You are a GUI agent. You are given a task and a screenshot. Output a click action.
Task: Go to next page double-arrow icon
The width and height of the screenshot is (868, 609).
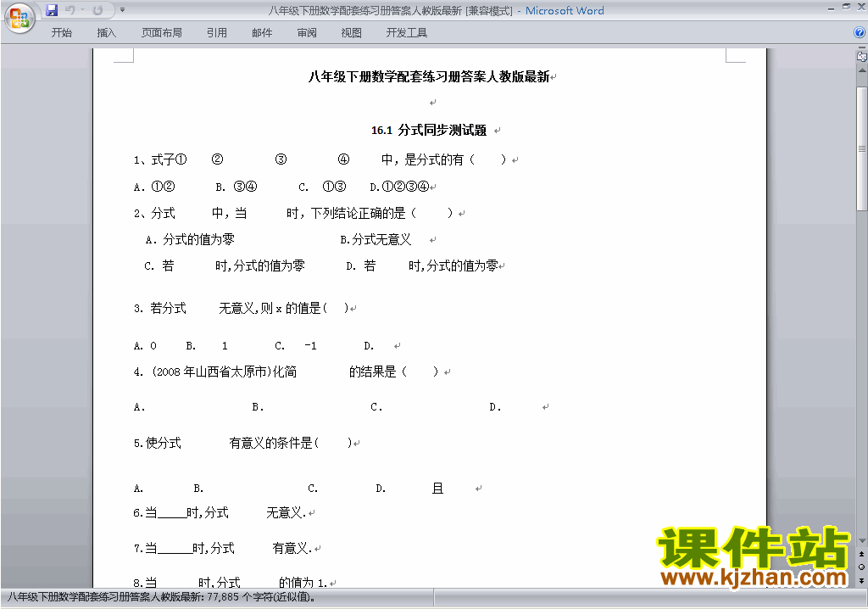[x=861, y=580]
